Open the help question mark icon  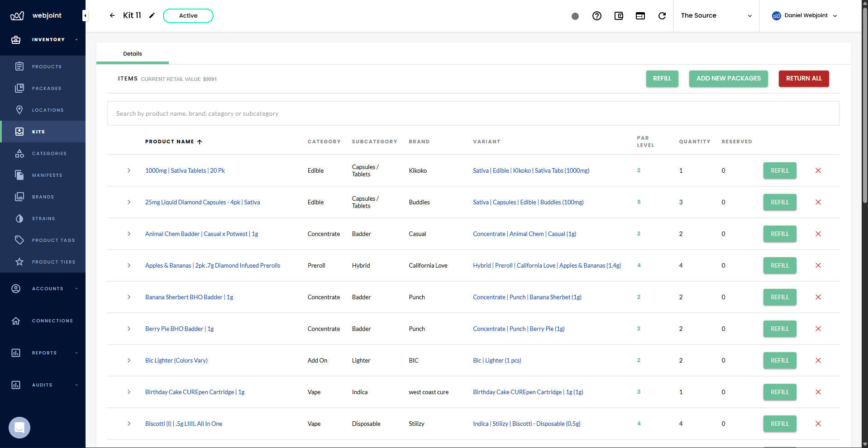click(596, 15)
